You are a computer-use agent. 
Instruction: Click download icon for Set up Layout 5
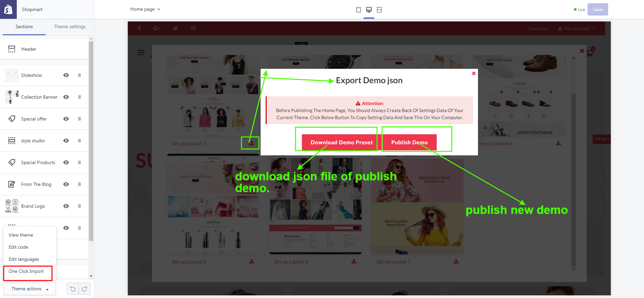point(252,261)
